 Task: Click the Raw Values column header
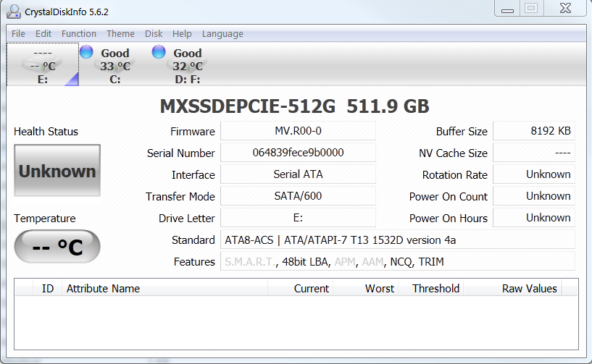pyautogui.click(x=529, y=288)
